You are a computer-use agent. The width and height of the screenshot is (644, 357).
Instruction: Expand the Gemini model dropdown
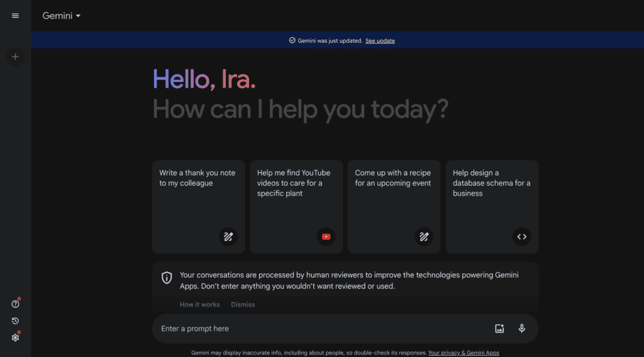click(62, 16)
